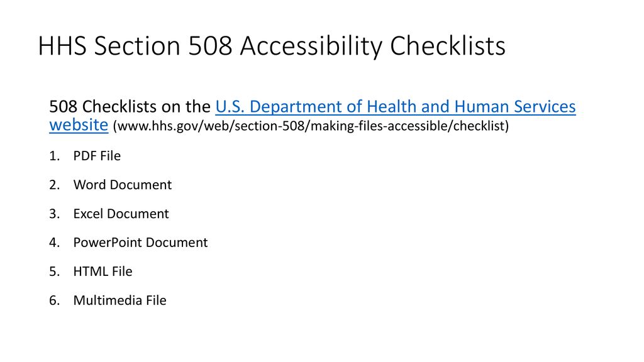
Task: Select the 'PDF File' list item
Action: [x=97, y=156]
